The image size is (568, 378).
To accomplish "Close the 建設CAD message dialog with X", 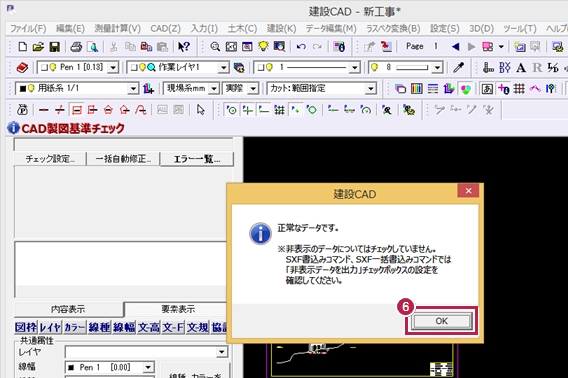I will click(x=468, y=191).
